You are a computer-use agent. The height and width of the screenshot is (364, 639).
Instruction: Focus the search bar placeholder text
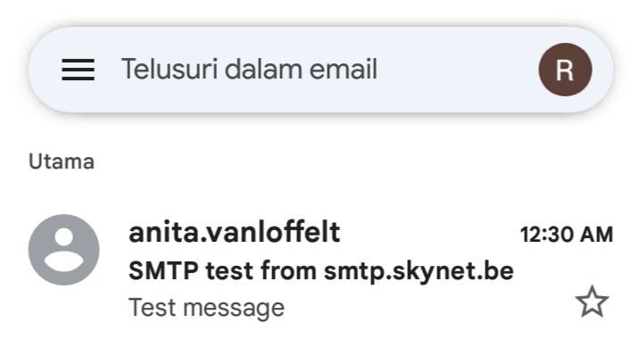point(250,70)
